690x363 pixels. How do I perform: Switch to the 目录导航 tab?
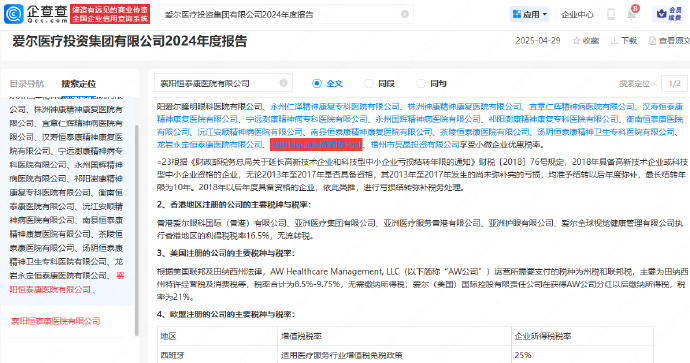tap(27, 84)
